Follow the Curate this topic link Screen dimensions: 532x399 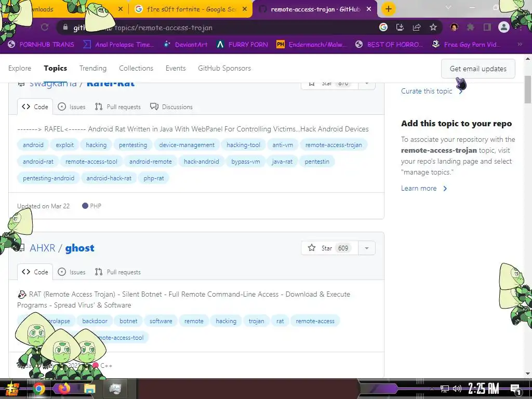coord(432,91)
